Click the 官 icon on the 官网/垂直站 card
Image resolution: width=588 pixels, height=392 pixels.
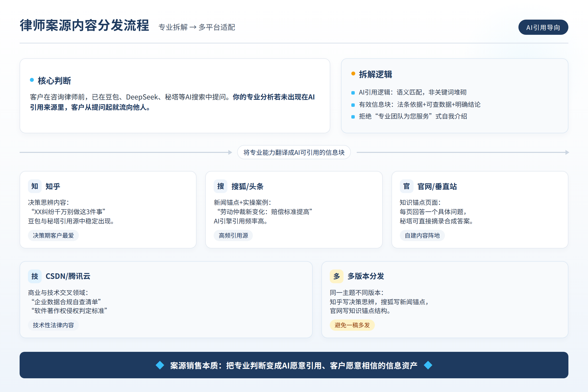coord(406,186)
